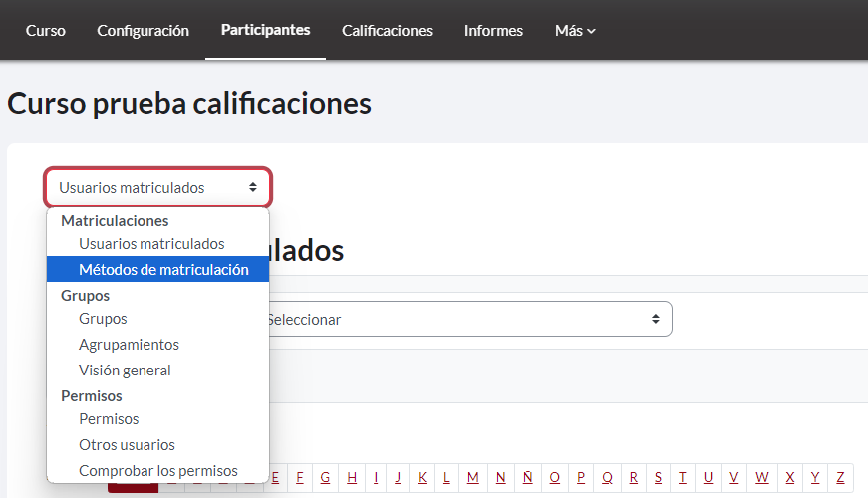Filter names by letter S

point(658,477)
